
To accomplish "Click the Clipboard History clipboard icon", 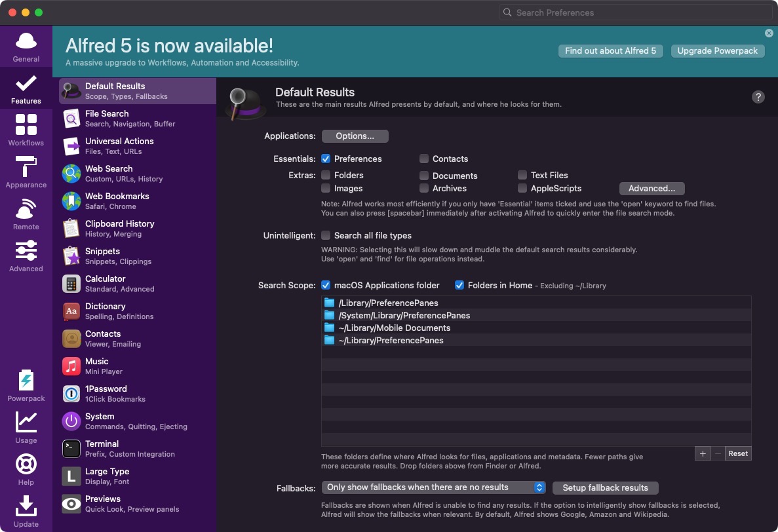I will tap(71, 229).
